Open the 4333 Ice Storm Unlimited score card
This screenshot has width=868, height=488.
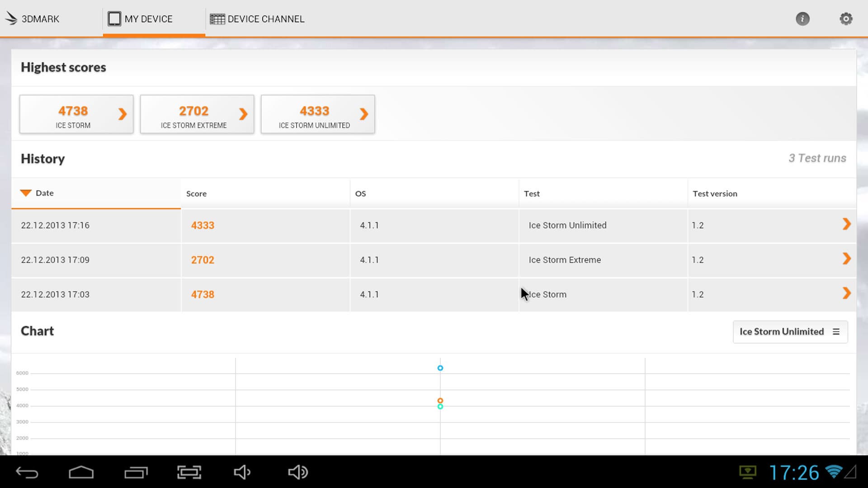point(318,114)
